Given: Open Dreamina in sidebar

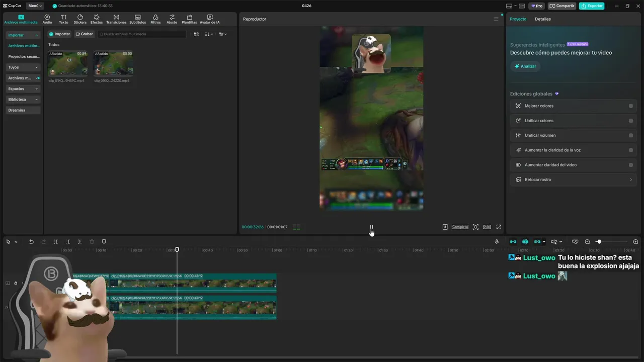Looking at the screenshot, I should click(x=23, y=110).
